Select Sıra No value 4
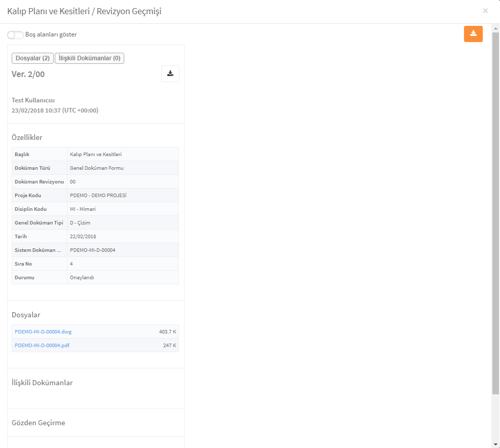This screenshot has width=500, height=448. [72, 264]
